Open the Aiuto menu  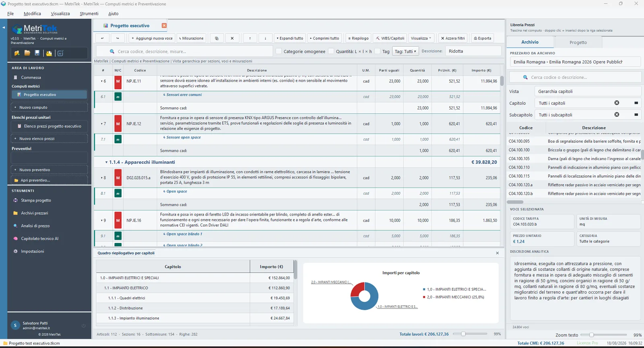coord(114,14)
